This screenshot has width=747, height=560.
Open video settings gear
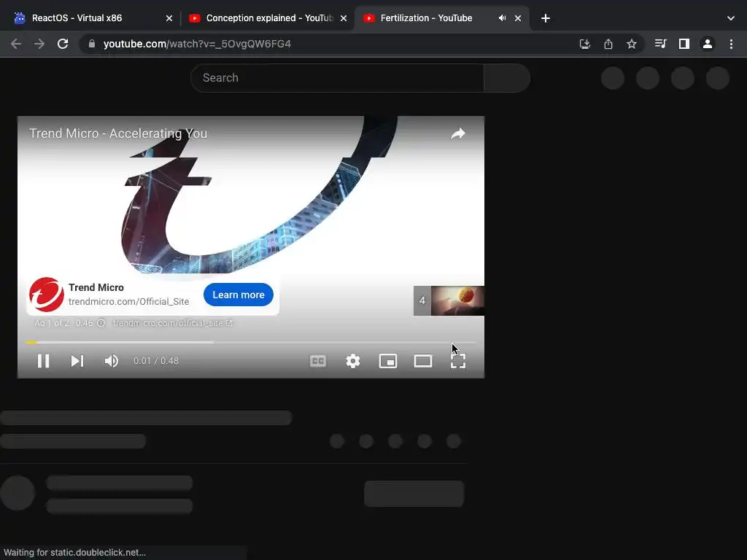[353, 361]
